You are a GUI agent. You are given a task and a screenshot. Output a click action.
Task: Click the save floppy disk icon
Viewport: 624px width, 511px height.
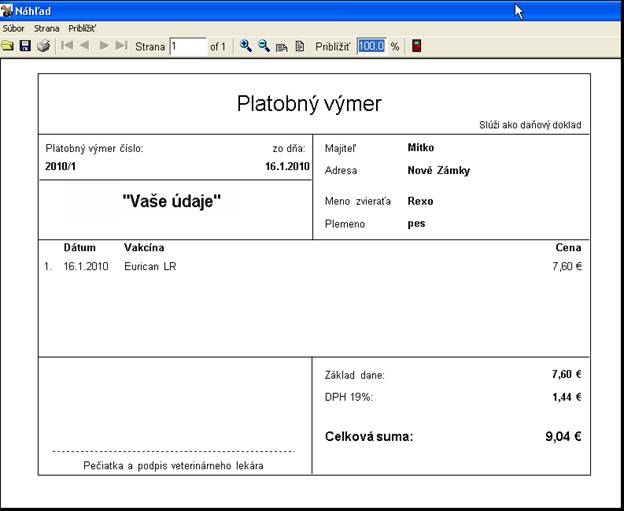pyautogui.click(x=25, y=46)
